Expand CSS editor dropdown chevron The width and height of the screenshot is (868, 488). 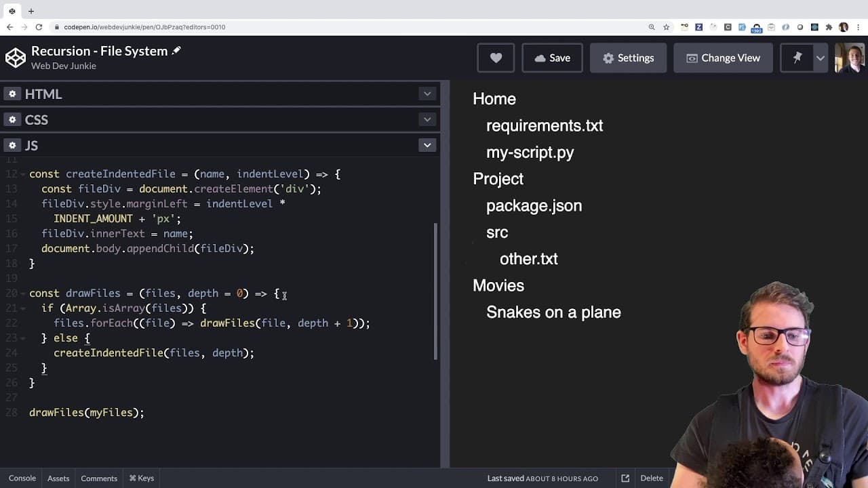(427, 119)
